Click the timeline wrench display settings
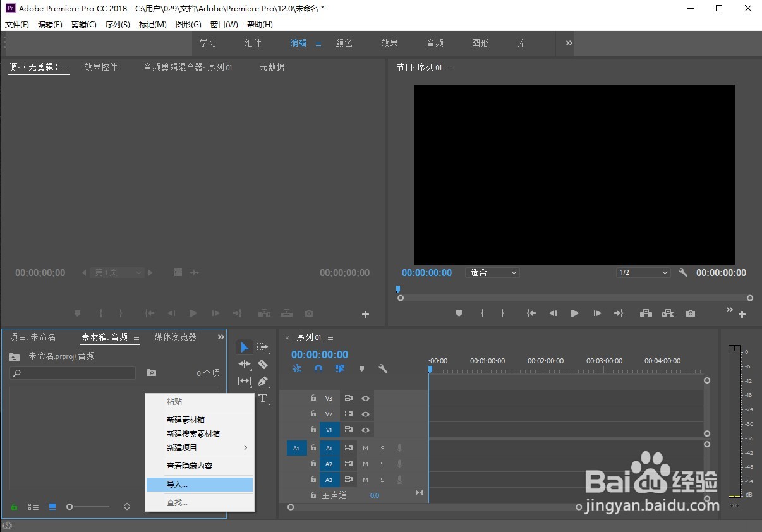Image resolution: width=762 pixels, height=532 pixels. pyautogui.click(x=382, y=368)
